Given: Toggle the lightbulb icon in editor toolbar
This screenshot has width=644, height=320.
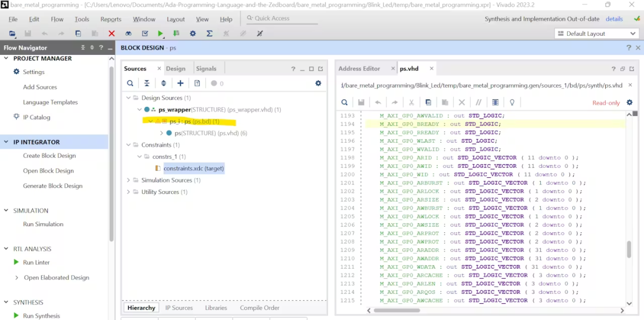Looking at the screenshot, I should pos(512,102).
